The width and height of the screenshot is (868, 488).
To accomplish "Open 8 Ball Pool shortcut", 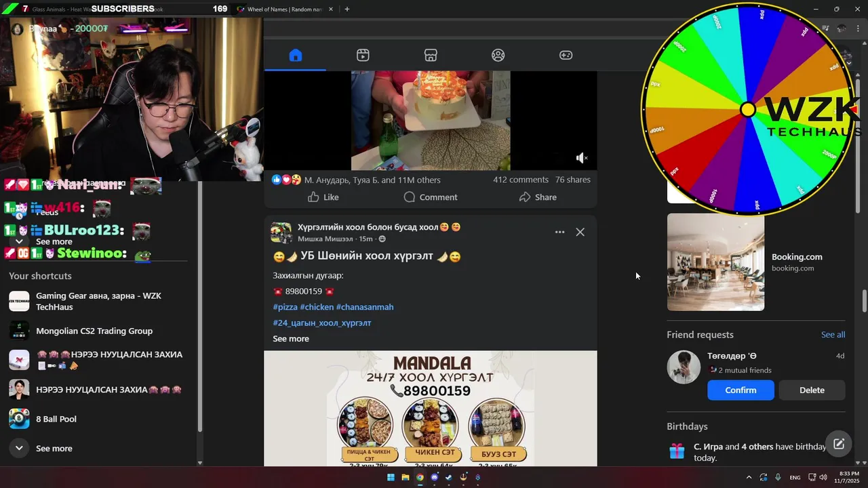I will point(98,419).
